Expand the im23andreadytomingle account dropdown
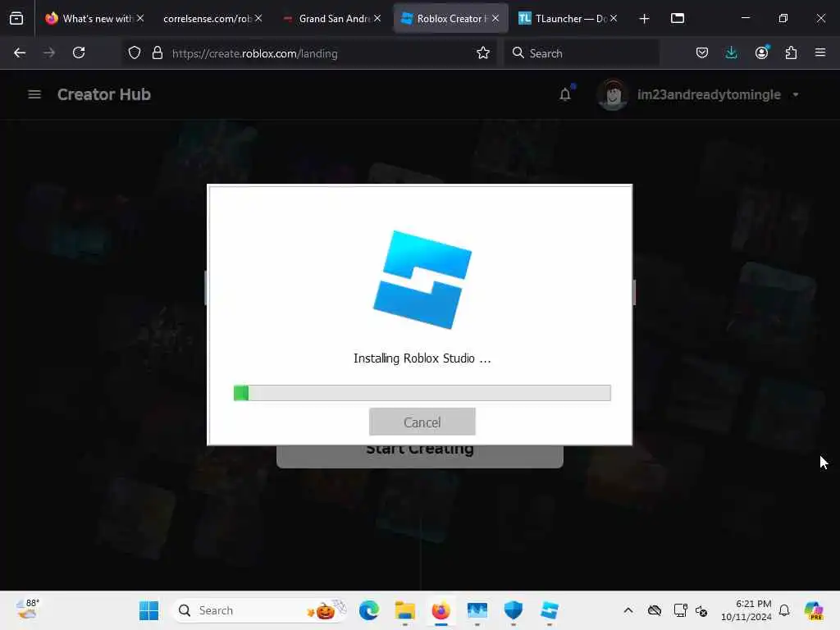Screen dimensions: 840x630 pyautogui.click(x=796, y=95)
